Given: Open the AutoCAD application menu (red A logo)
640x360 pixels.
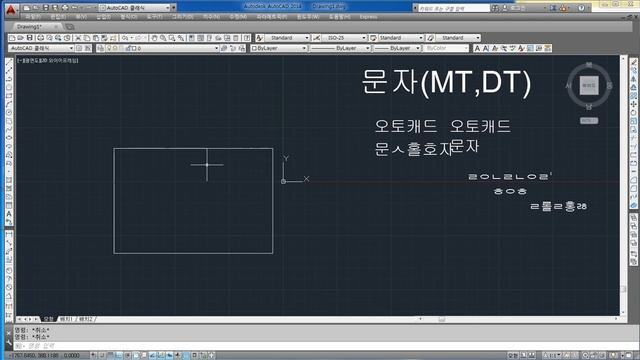Looking at the screenshot, I should click(x=11, y=9).
